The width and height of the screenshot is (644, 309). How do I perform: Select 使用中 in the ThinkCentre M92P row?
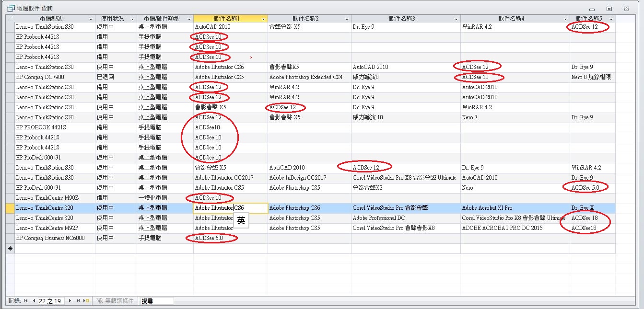[x=116, y=228]
